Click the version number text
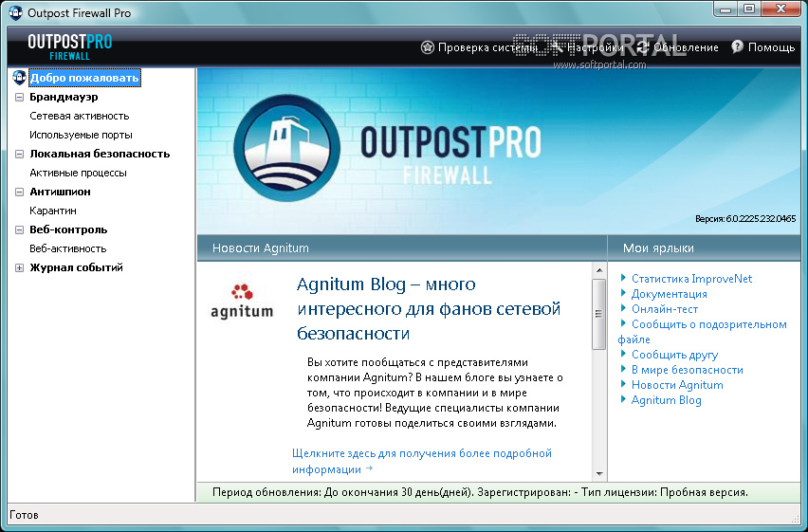The height and width of the screenshot is (532, 808). (745, 218)
